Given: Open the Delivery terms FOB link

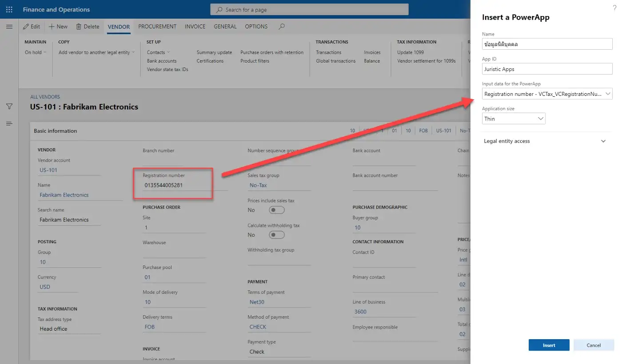Looking at the screenshot, I should (x=150, y=327).
